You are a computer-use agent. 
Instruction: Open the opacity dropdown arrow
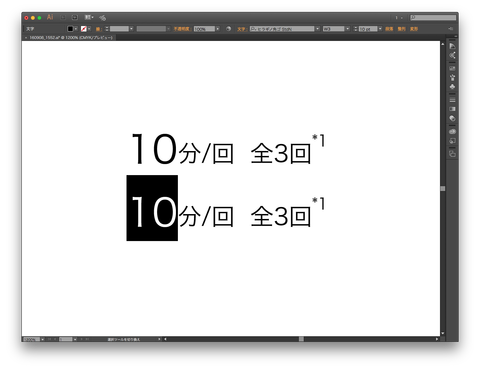(x=217, y=29)
